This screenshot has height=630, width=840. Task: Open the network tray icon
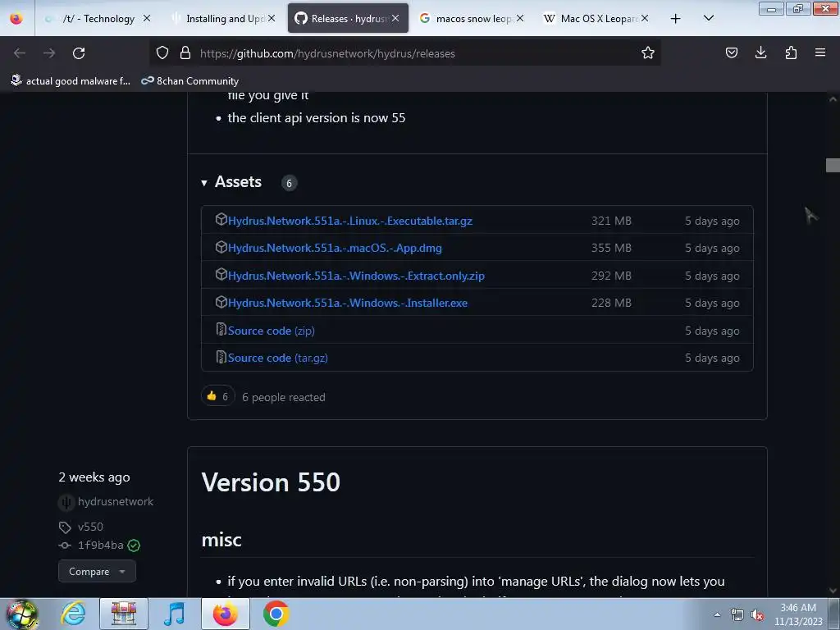737,615
